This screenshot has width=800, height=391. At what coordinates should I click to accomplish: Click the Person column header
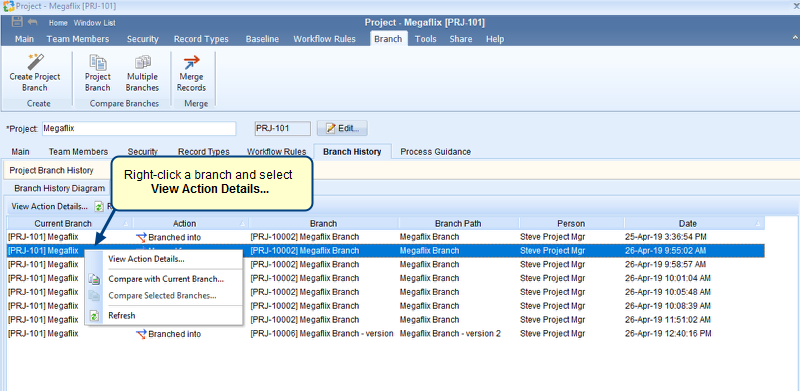571,224
